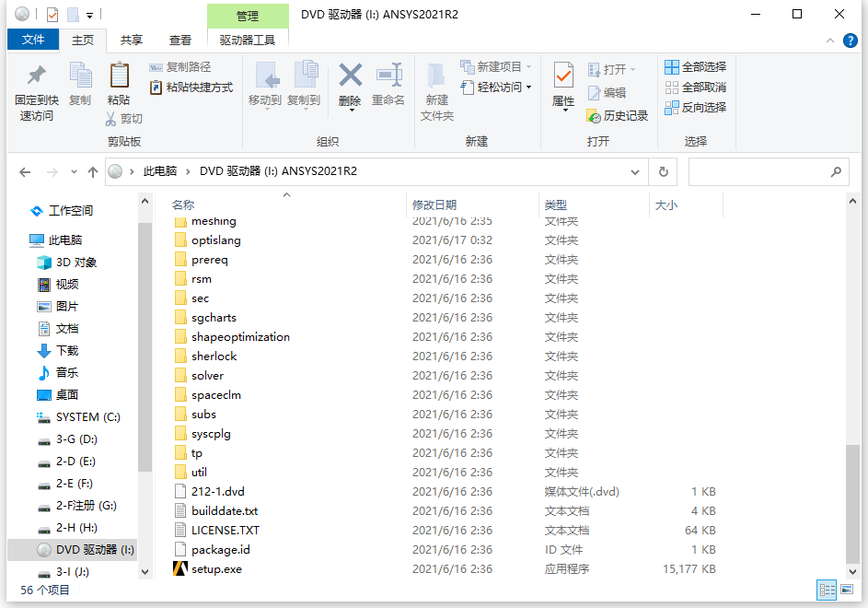Switch to the View (查看) tab
Image resolution: width=868 pixels, height=608 pixels.
click(179, 40)
